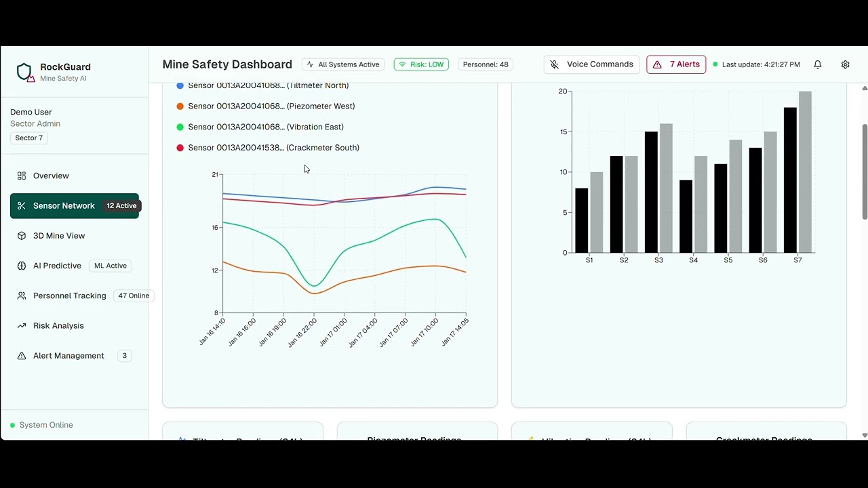The width and height of the screenshot is (868, 488).
Task: Click the RockGuard shield logo
Action: (25, 72)
